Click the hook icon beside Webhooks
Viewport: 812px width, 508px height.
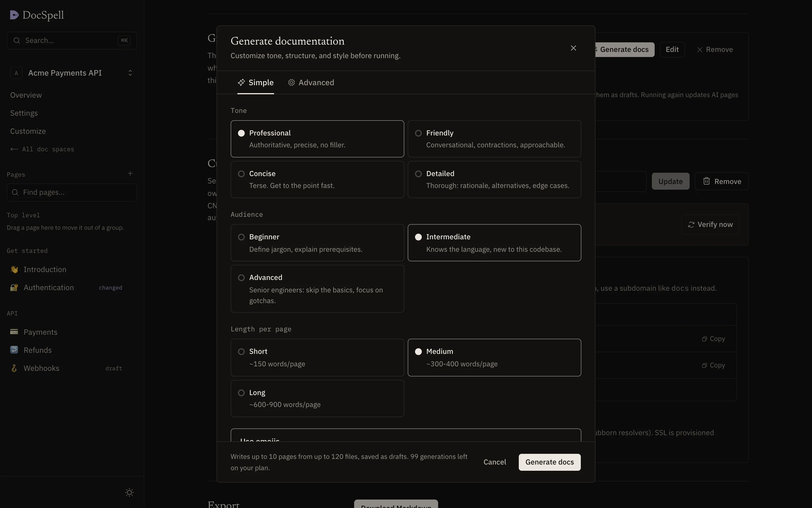(14, 368)
